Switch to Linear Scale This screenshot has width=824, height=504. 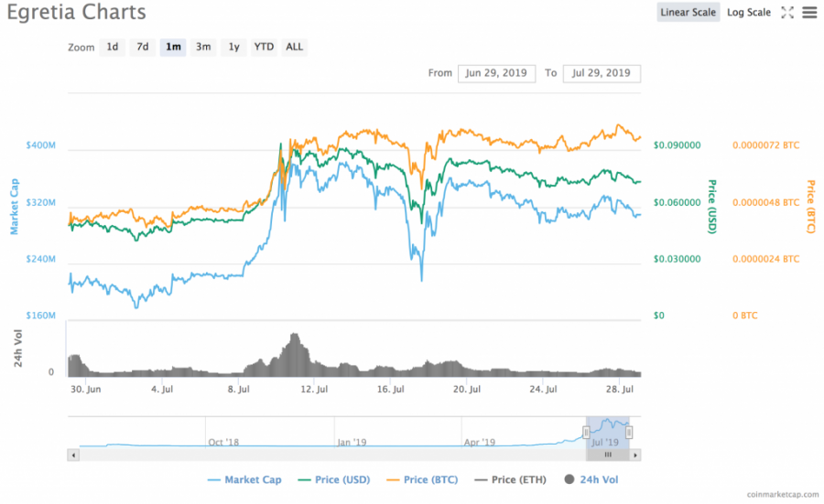tap(688, 12)
